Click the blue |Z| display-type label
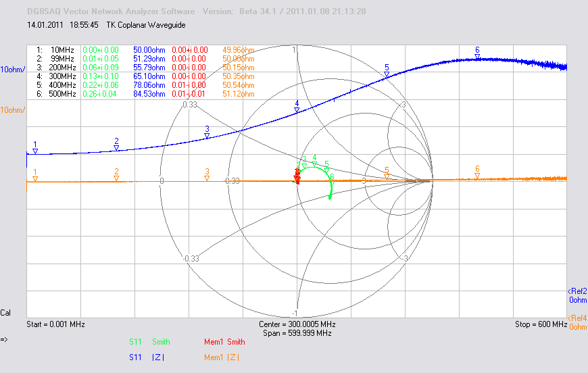This screenshot has width=588, height=373. coord(158,357)
